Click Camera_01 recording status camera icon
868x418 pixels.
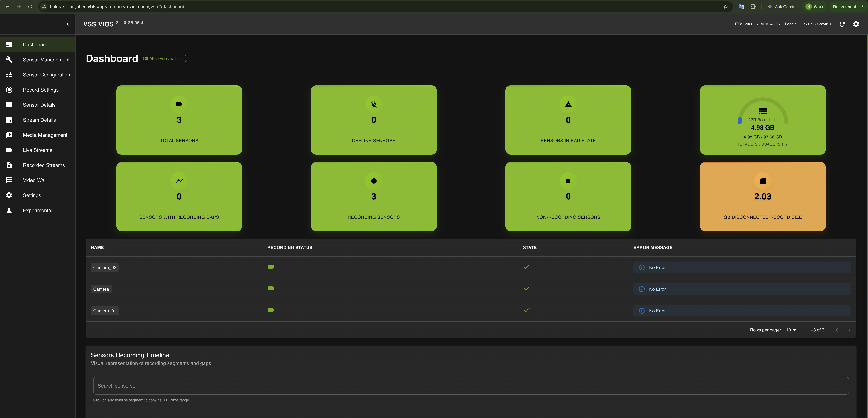pyautogui.click(x=271, y=310)
